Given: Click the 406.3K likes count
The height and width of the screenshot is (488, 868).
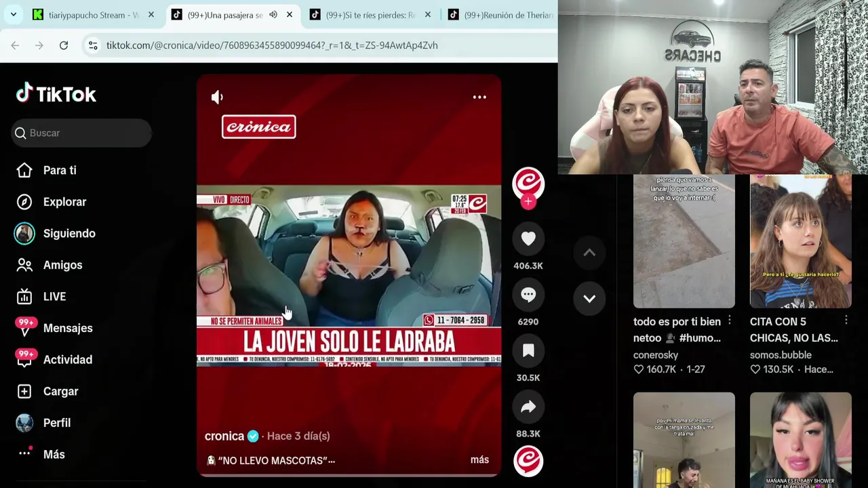Looking at the screenshot, I should click(528, 266).
